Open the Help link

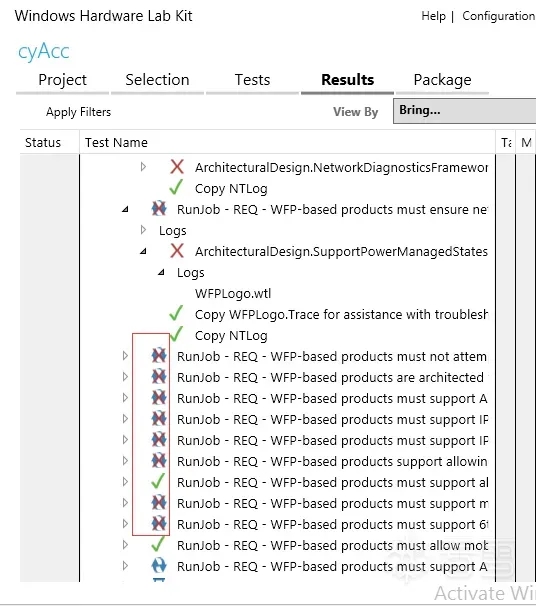click(x=433, y=16)
